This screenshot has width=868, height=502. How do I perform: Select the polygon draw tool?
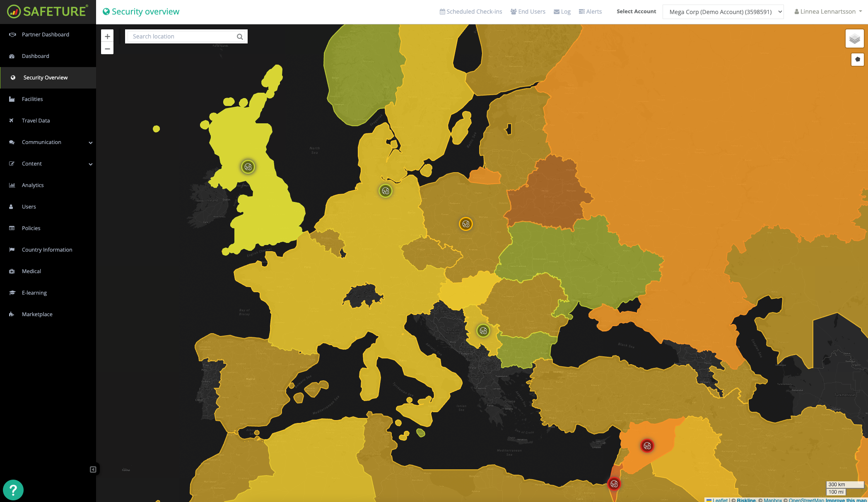(857, 60)
